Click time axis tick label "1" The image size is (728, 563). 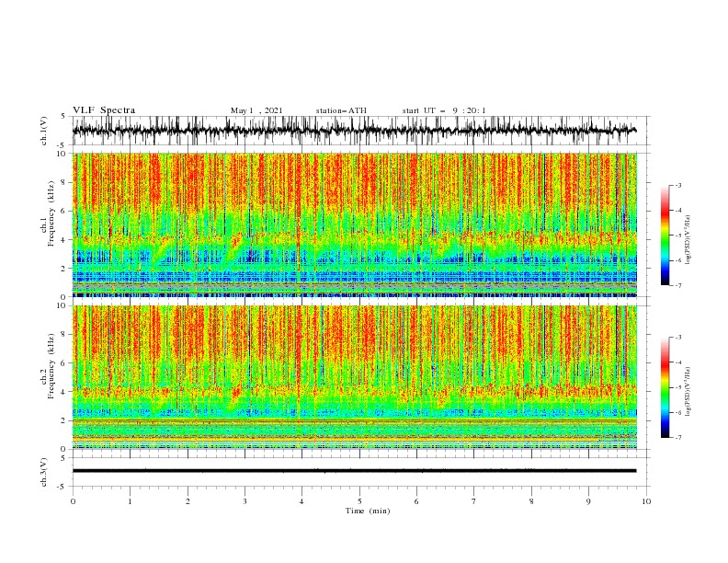coord(130,501)
